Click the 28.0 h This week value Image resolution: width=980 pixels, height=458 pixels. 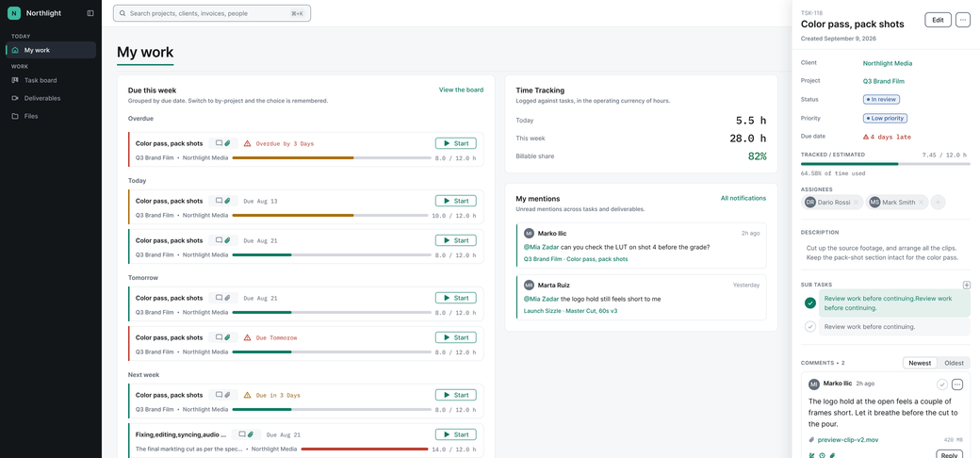[747, 139]
